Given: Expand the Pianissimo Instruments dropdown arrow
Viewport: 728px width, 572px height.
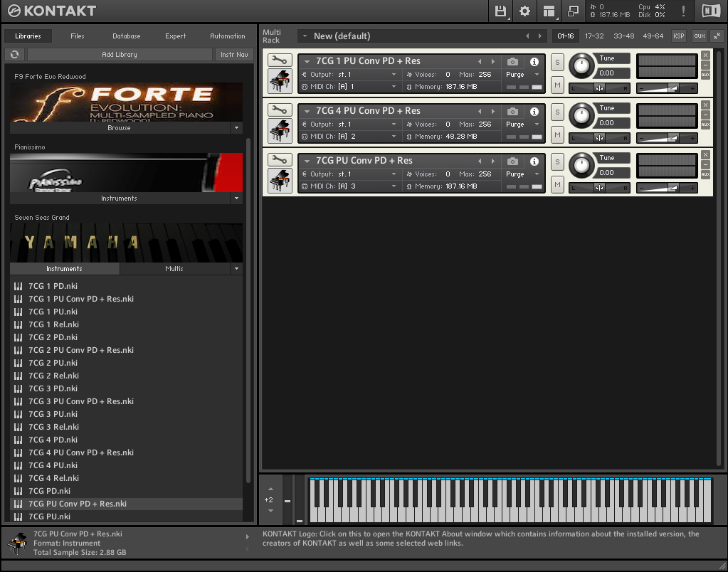Looking at the screenshot, I should tap(236, 198).
